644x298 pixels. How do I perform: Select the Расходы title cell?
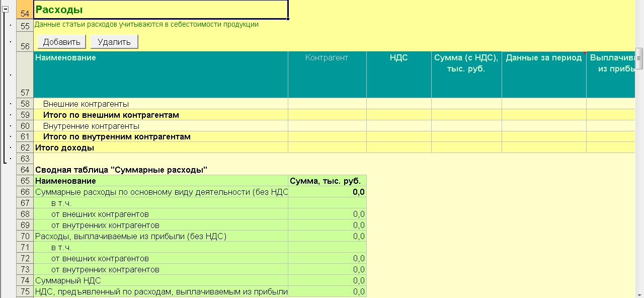pos(160,10)
